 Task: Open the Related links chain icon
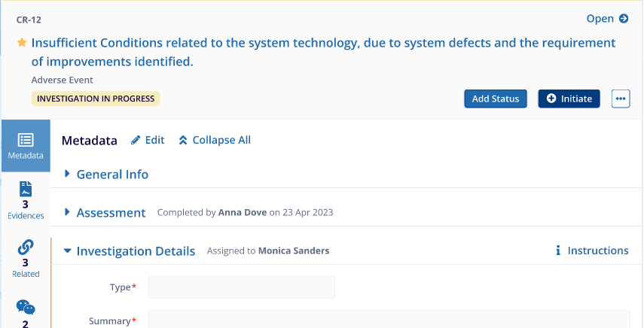click(26, 247)
